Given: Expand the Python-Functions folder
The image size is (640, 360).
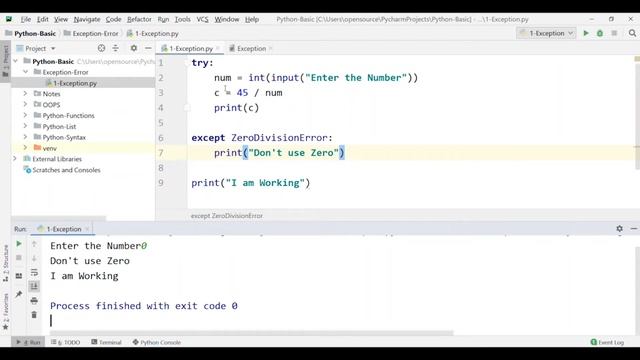Looking at the screenshot, I should tap(25, 116).
